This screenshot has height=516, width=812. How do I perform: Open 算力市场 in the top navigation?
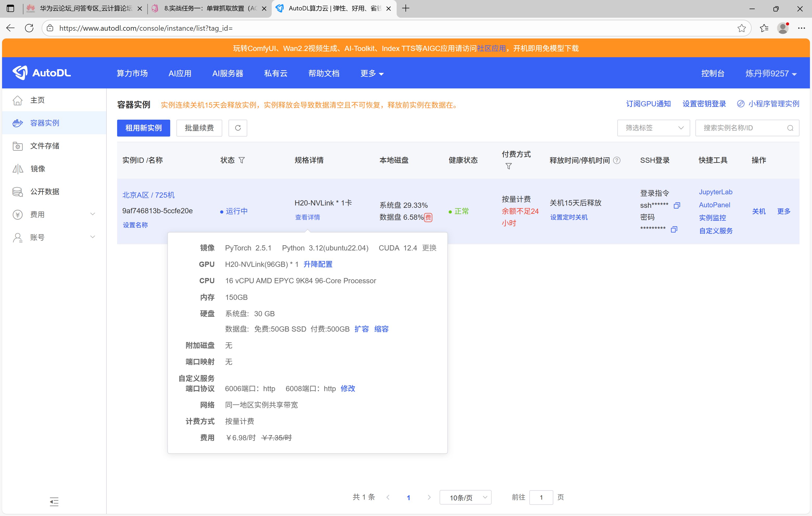click(x=132, y=74)
